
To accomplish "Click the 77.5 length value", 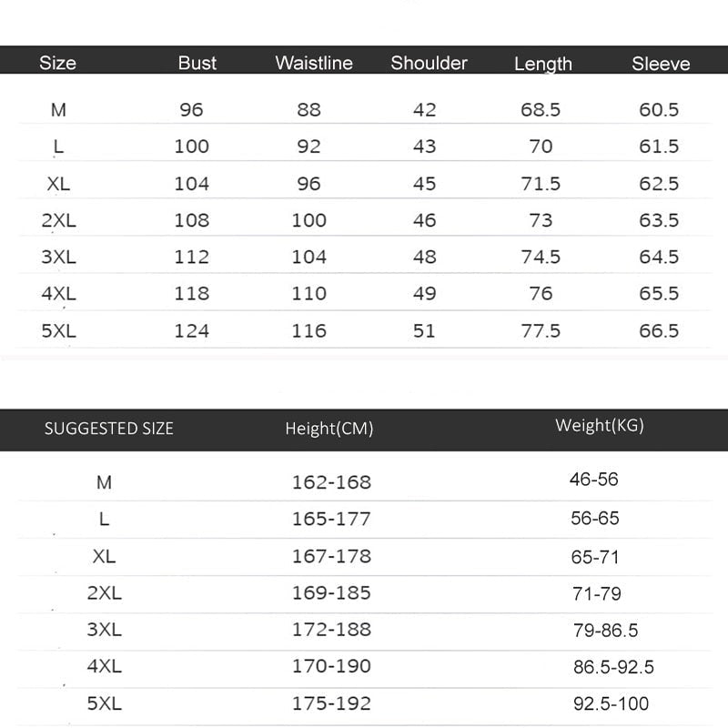I will tap(541, 330).
